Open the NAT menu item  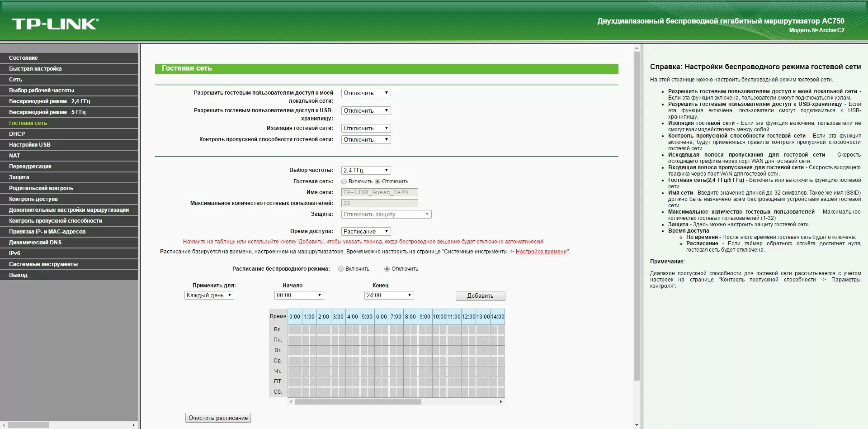tap(69, 156)
